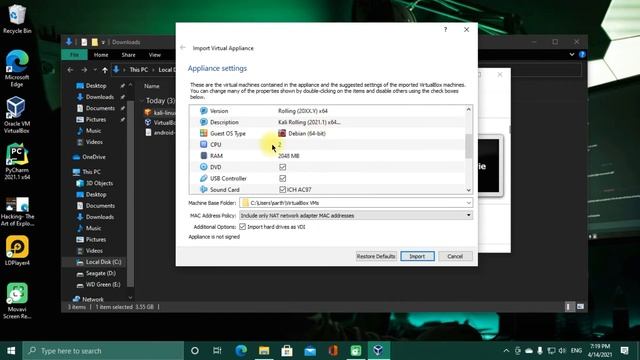
Task: Launch PyCharm 2021.1 desktop shortcut
Action: tap(17, 162)
